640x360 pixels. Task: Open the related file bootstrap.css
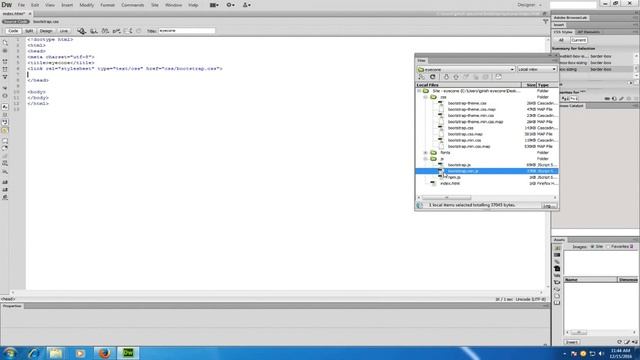pos(46,22)
